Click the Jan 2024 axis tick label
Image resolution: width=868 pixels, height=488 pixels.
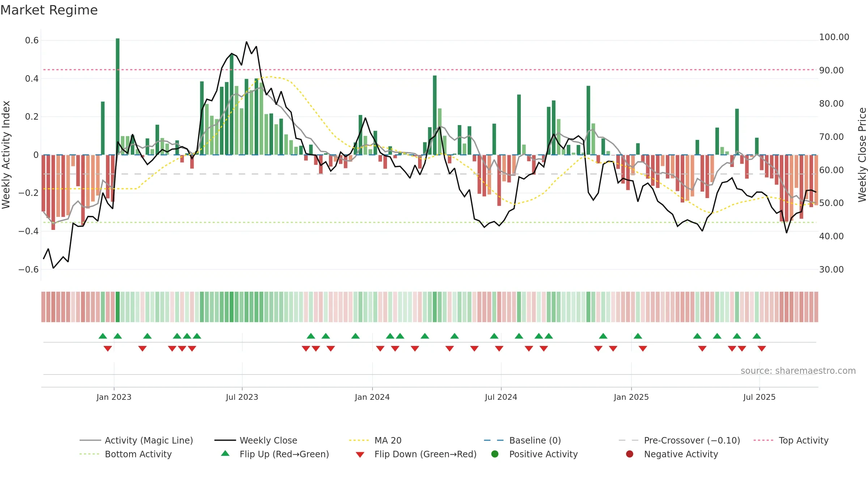pos(372,397)
